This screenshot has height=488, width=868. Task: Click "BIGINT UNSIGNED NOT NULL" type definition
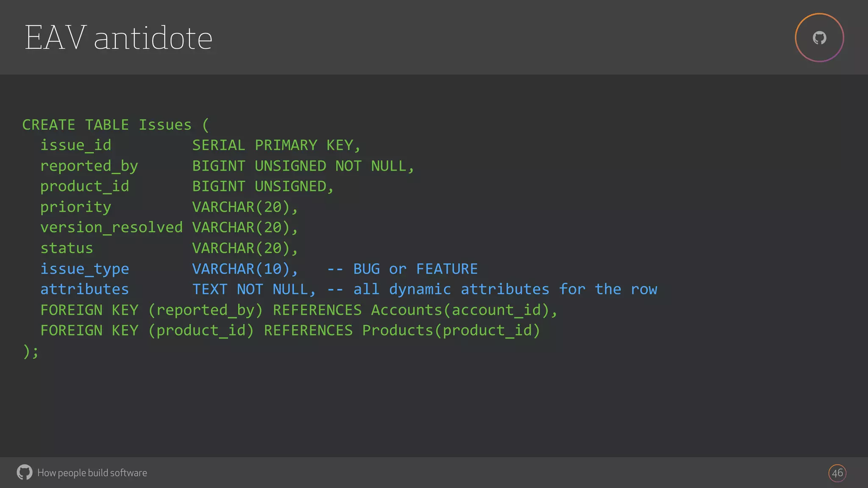pos(302,166)
